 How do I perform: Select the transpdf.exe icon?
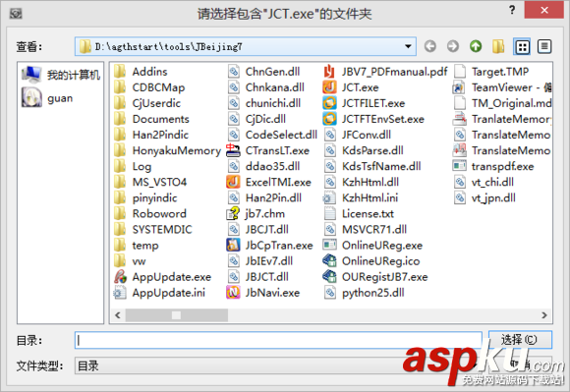coord(459,166)
